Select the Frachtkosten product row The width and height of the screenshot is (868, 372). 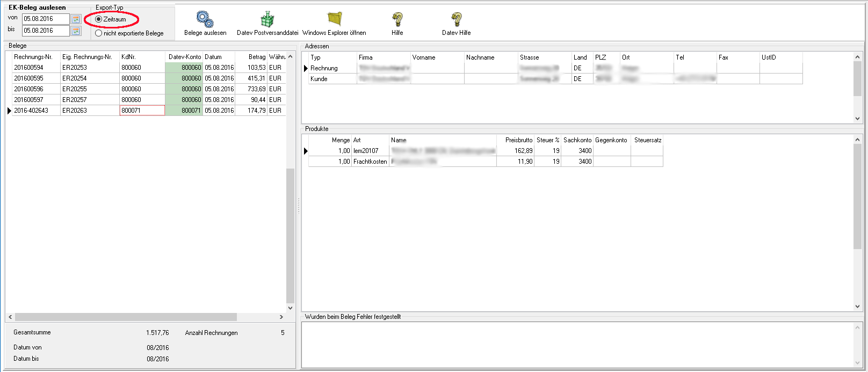pyautogui.click(x=370, y=162)
